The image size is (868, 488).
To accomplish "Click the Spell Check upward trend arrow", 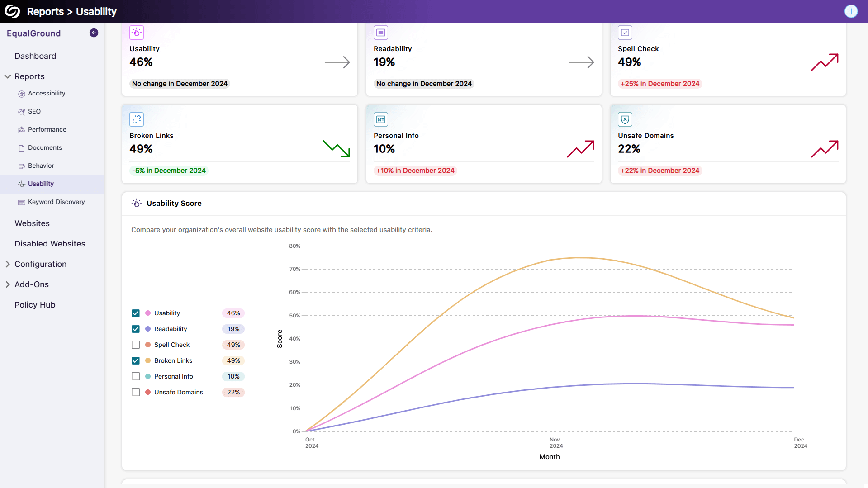I will click(825, 62).
